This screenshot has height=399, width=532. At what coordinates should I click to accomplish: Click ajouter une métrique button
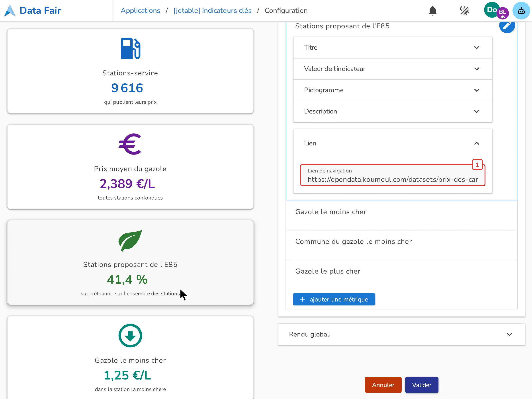pos(334,299)
